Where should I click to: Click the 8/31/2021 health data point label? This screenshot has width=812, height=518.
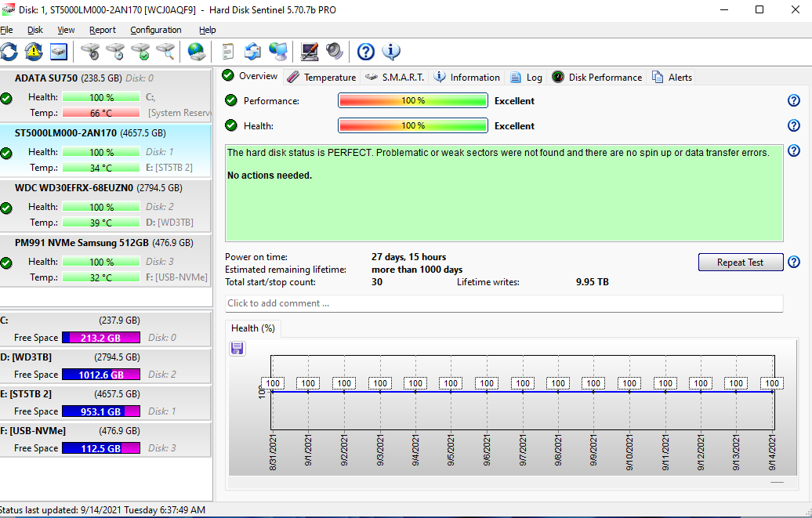coord(273,383)
